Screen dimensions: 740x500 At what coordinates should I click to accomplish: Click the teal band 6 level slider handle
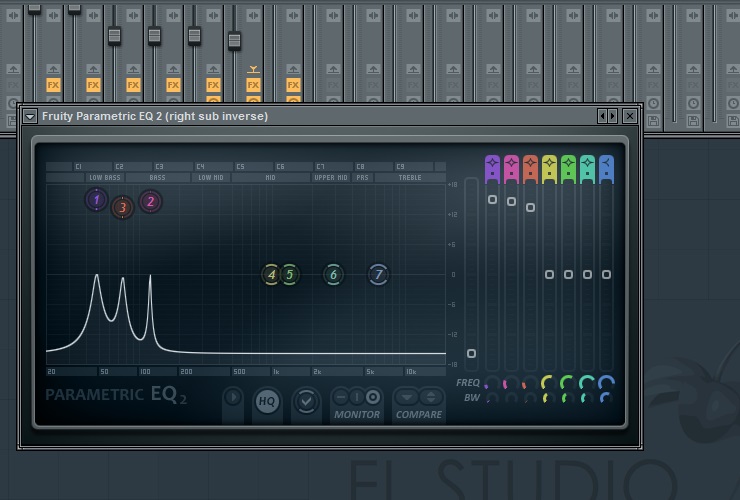[x=587, y=274]
